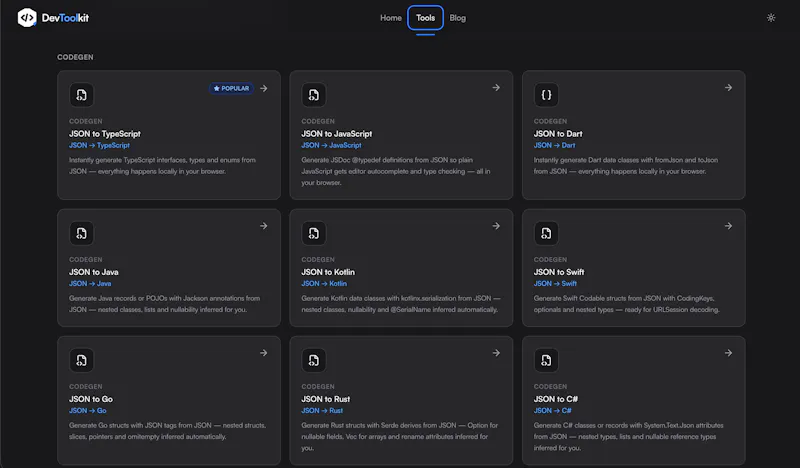This screenshot has width=800, height=468.
Task: Toggle the light/dark theme sun icon
Action: point(771,18)
